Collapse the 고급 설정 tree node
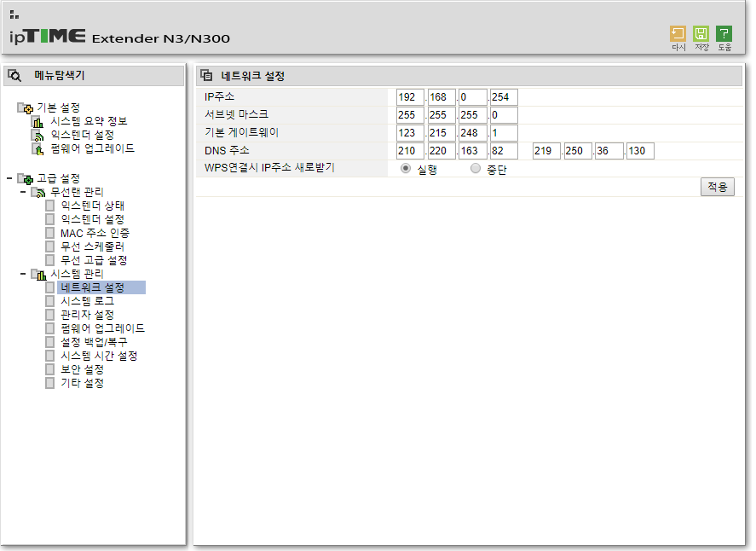The image size is (756, 551). pyautogui.click(x=9, y=178)
